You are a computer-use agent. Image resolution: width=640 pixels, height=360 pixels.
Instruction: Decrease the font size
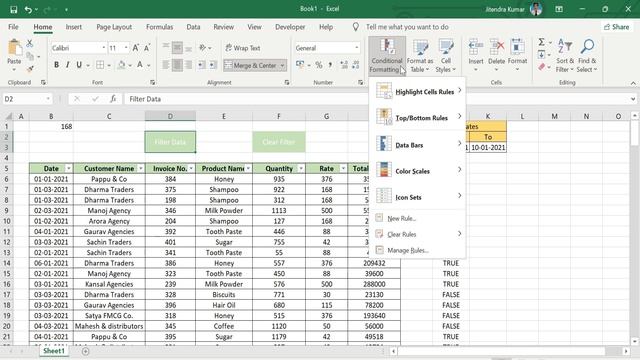pyautogui.click(x=147, y=48)
